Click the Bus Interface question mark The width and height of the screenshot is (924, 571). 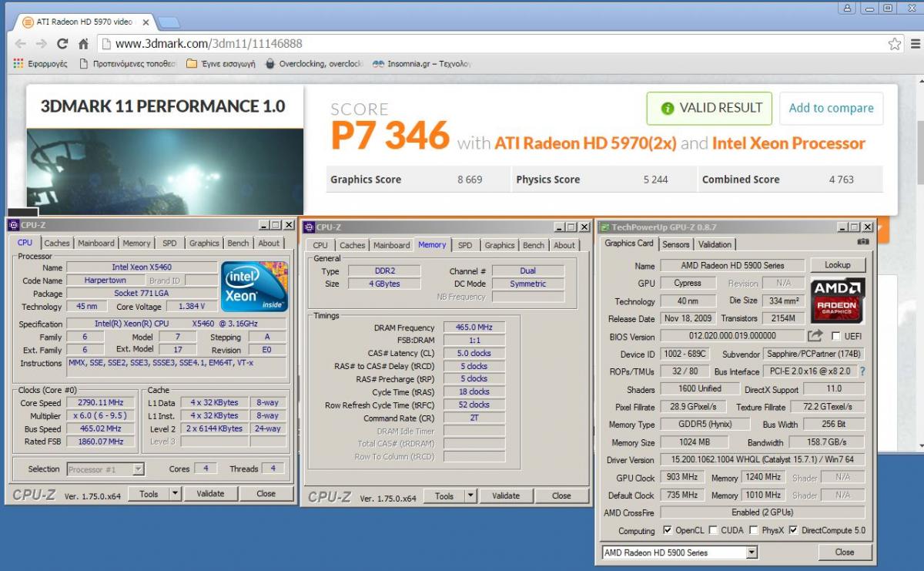point(862,371)
